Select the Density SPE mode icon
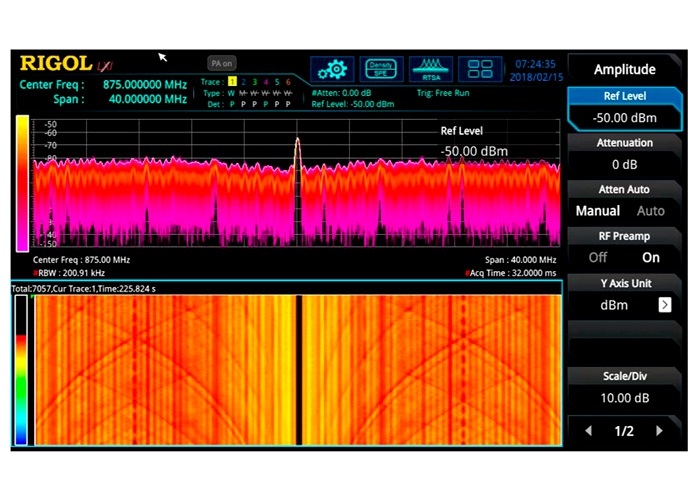 coord(381,69)
